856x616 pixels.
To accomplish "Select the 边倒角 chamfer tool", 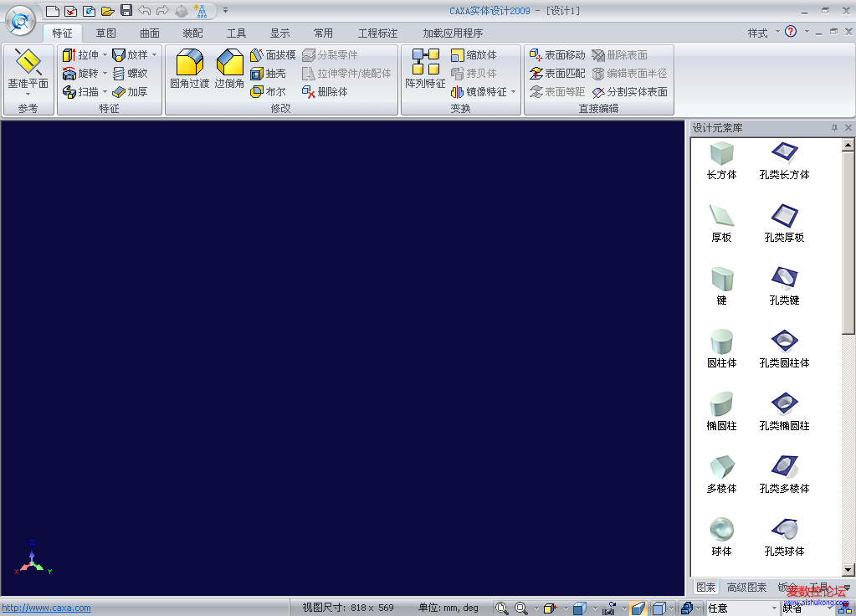I will click(x=229, y=69).
